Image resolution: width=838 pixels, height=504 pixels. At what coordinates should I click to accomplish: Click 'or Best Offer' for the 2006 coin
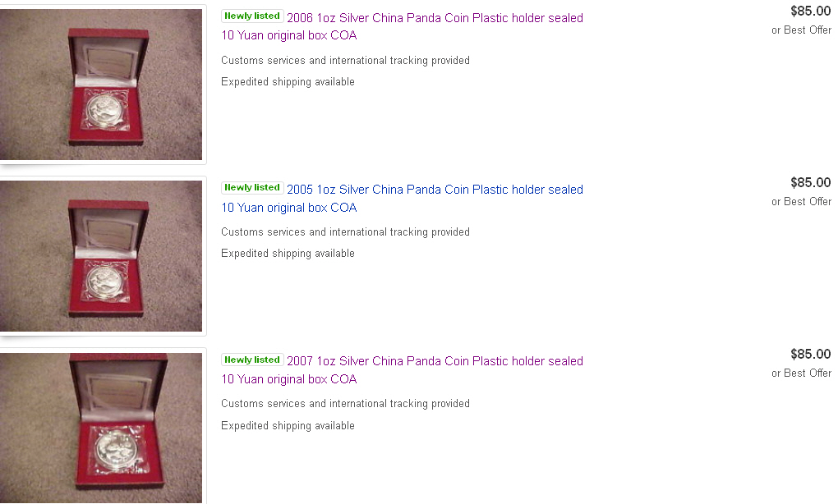801,30
